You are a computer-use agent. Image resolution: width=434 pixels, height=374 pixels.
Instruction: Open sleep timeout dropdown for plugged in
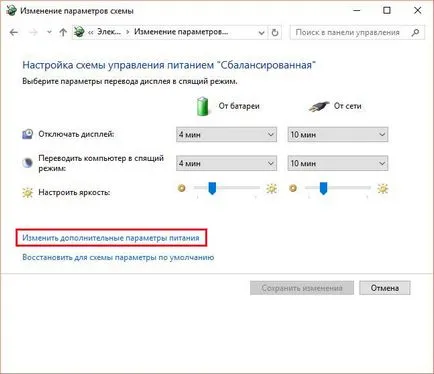(338, 163)
